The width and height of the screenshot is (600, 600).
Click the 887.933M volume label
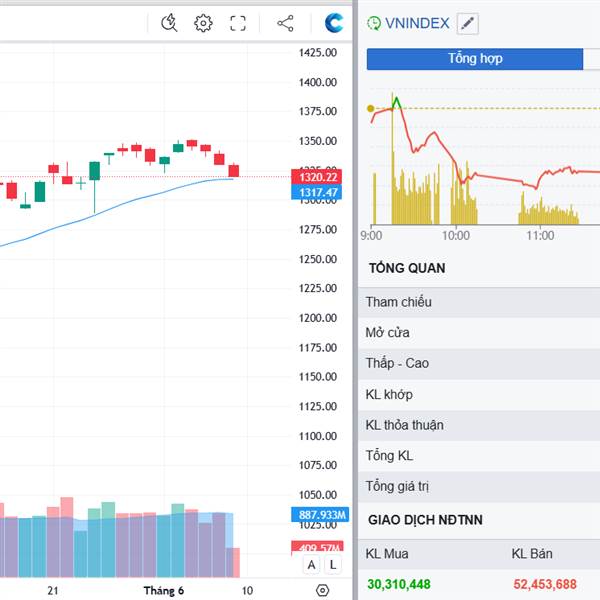[x=320, y=515]
